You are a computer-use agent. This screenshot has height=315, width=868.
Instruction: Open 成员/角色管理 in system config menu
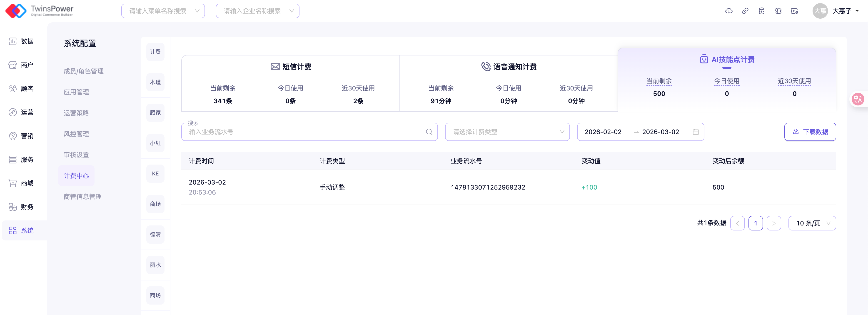(x=84, y=71)
